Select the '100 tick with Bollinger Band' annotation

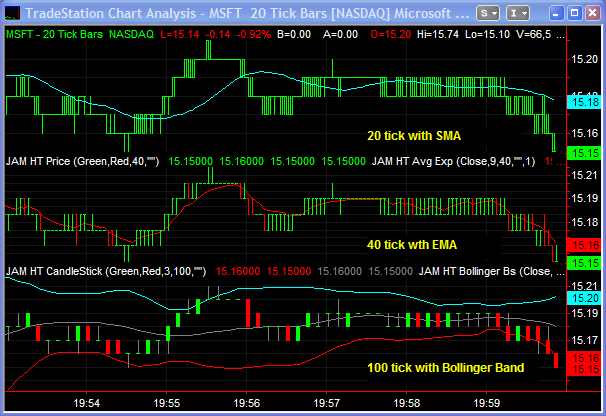[x=446, y=368]
